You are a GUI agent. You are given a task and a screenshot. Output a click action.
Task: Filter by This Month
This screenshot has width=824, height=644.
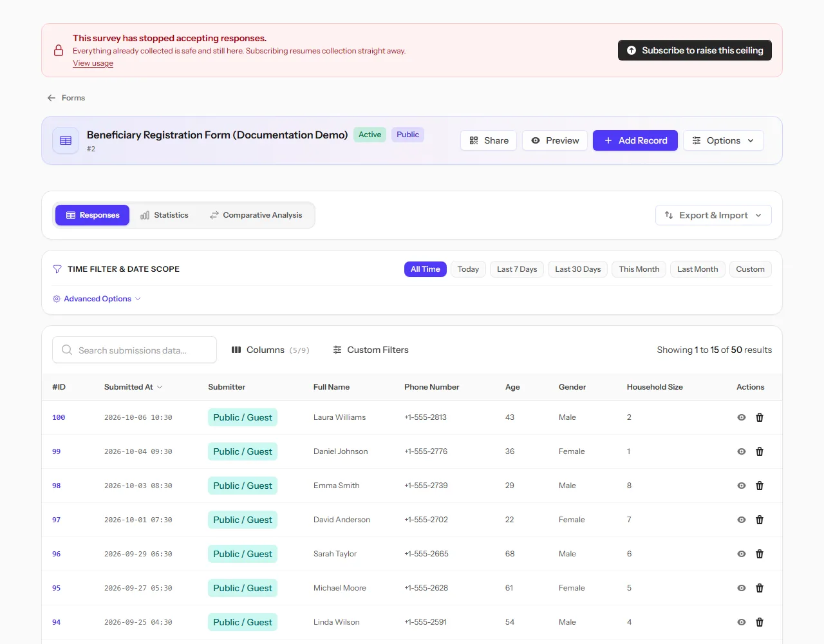click(639, 269)
